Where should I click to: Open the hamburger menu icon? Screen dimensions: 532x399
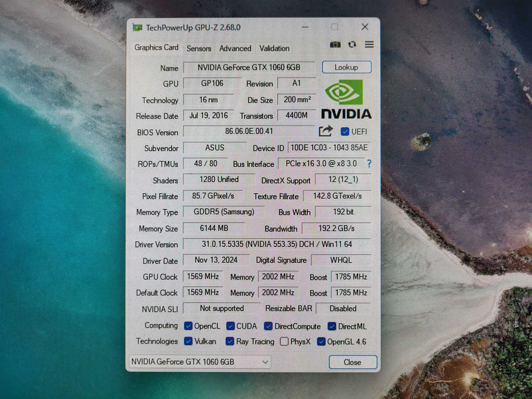coord(369,44)
